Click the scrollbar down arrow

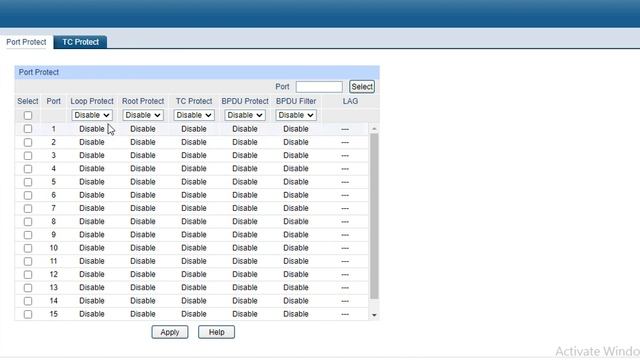[374, 315]
